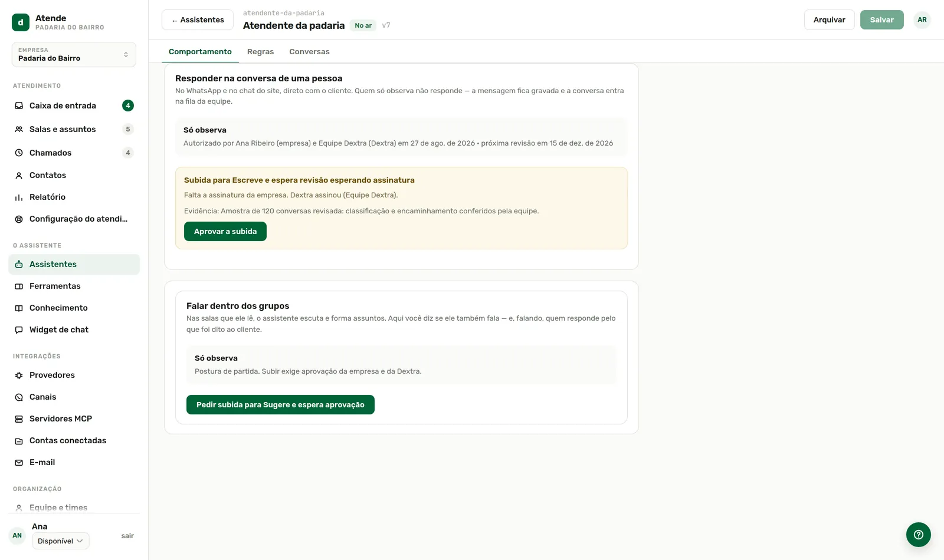Screen dimensions: 944x560
Task: Click the Assistentes robot icon
Action: 19,264
